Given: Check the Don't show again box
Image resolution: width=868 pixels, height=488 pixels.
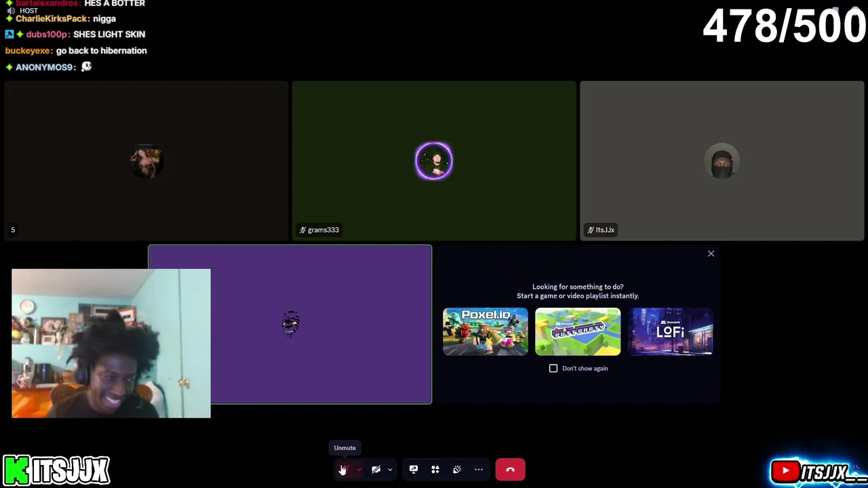Looking at the screenshot, I should [553, 368].
